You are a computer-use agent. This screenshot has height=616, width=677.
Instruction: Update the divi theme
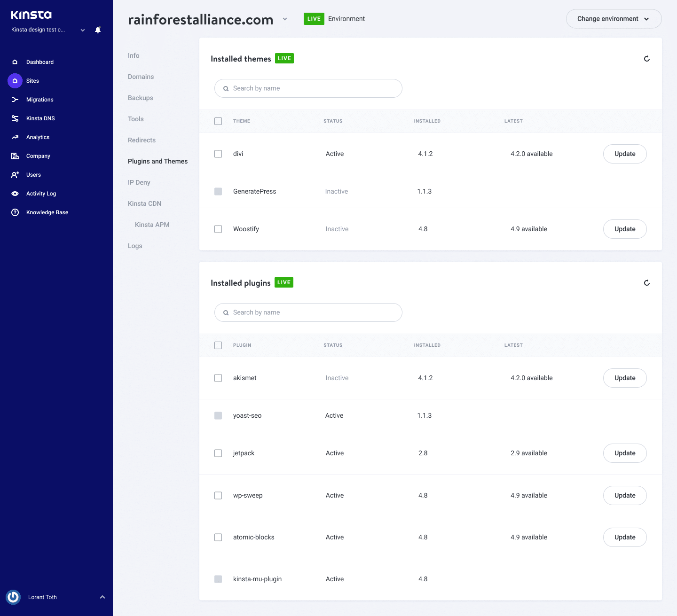(x=625, y=154)
